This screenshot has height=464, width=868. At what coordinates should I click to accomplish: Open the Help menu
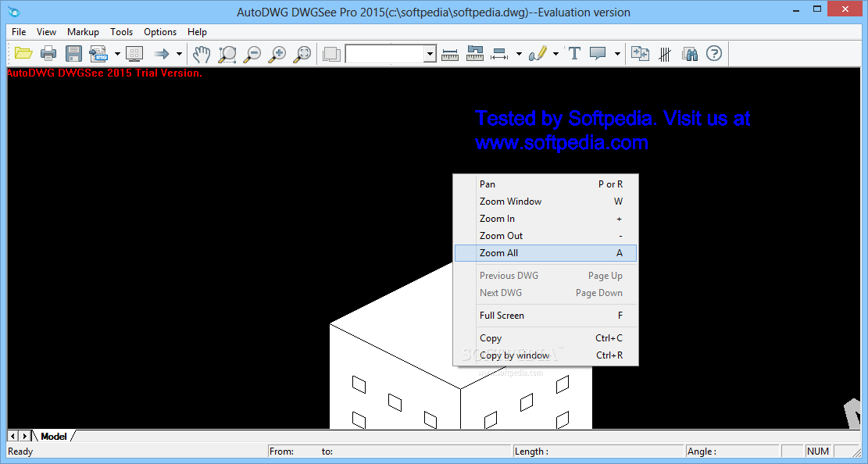[x=197, y=31]
